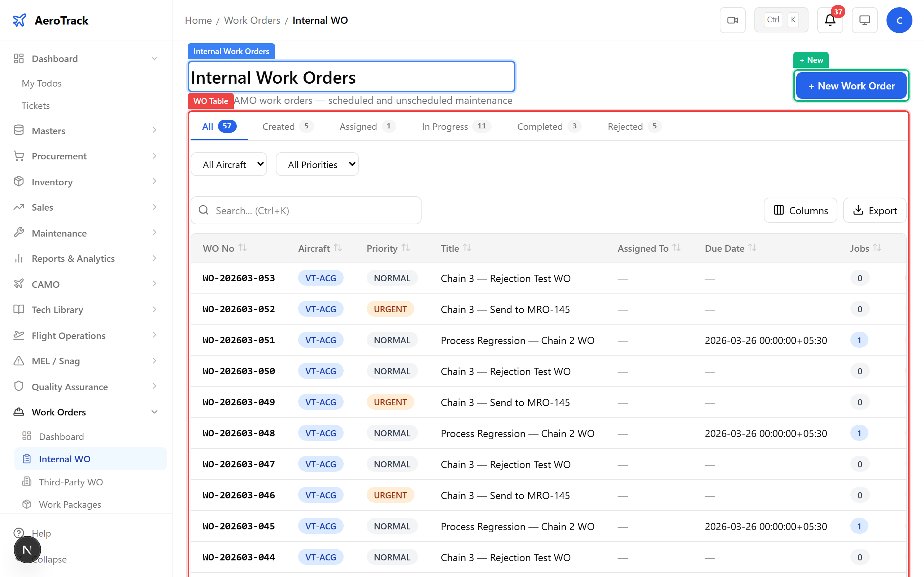Open the All Aircraft dropdown

tap(229, 164)
